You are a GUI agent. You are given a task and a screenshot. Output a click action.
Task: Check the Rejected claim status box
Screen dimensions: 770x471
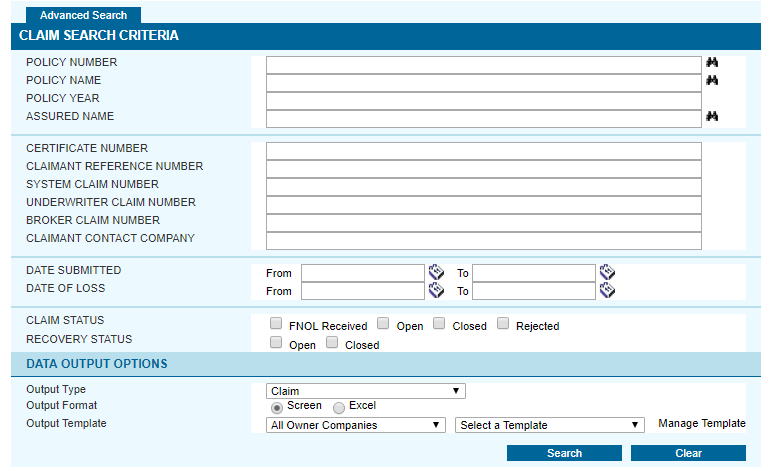(x=503, y=324)
